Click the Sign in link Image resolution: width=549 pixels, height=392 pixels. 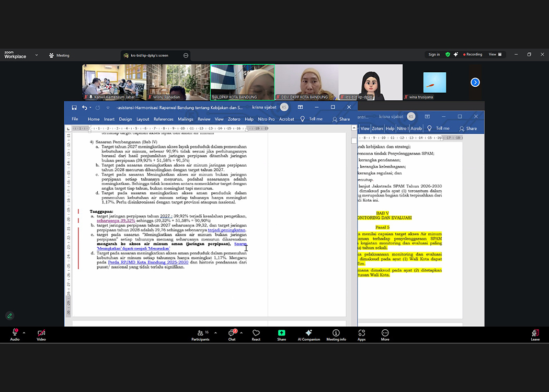click(x=434, y=54)
